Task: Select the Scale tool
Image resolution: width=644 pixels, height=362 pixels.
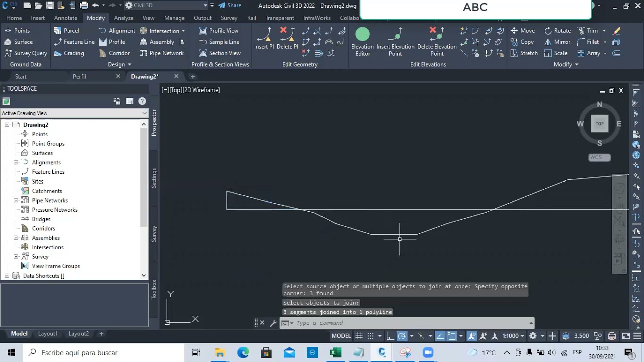Action: coord(556,53)
